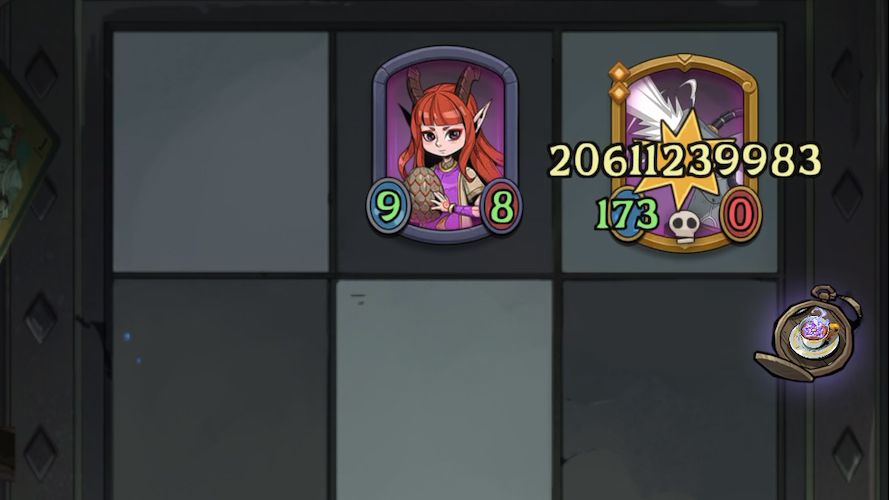This screenshot has height=500, width=889.
Task: Tap the skull icon on the gold card
Action: pyautogui.click(x=683, y=226)
